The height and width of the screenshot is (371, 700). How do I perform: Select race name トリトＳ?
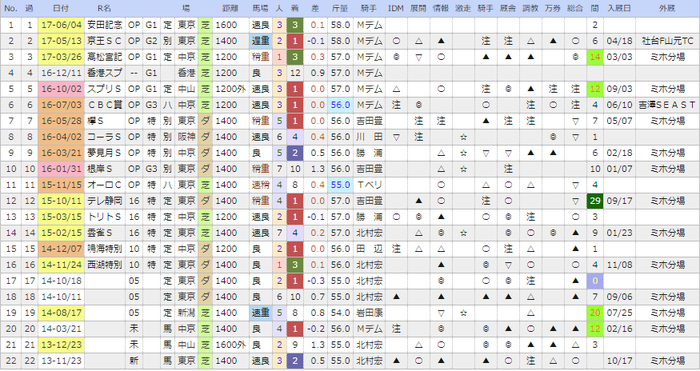click(x=105, y=217)
